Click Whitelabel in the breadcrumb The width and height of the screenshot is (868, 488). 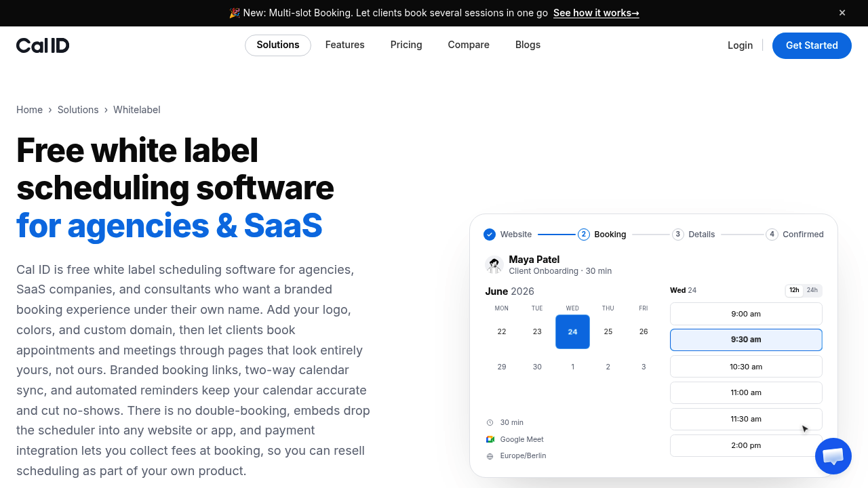tap(137, 110)
